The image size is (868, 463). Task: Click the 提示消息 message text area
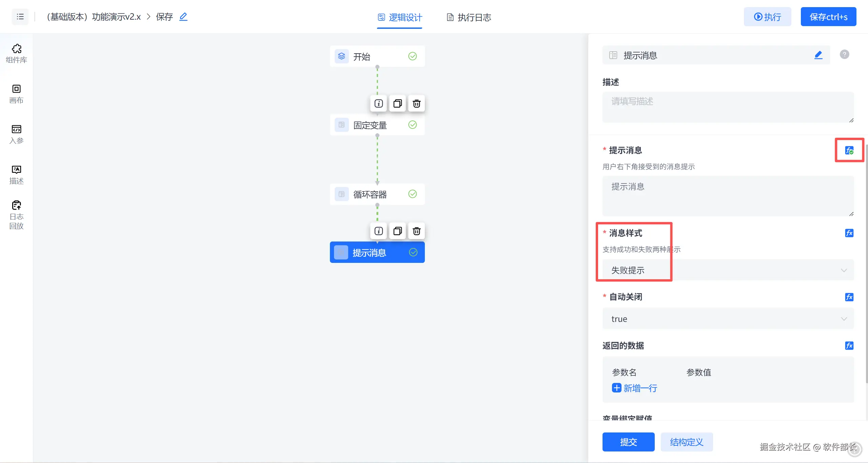click(x=728, y=196)
